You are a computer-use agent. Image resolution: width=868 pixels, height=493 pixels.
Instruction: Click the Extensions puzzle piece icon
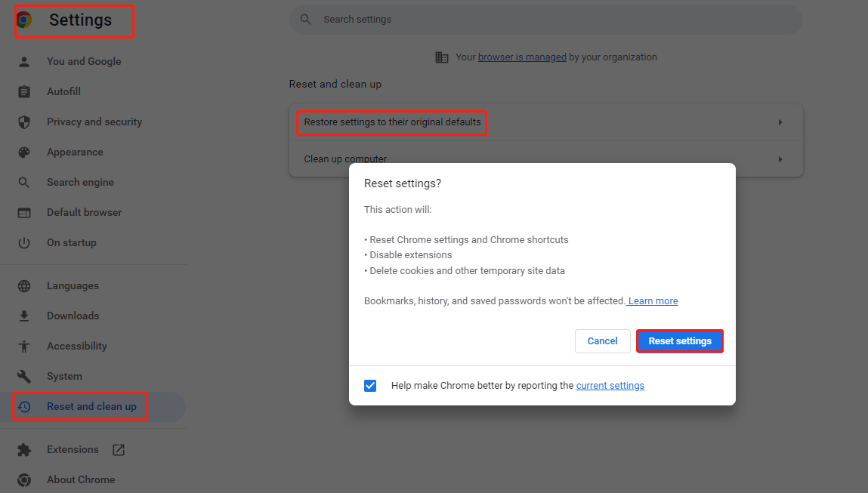[24, 450]
